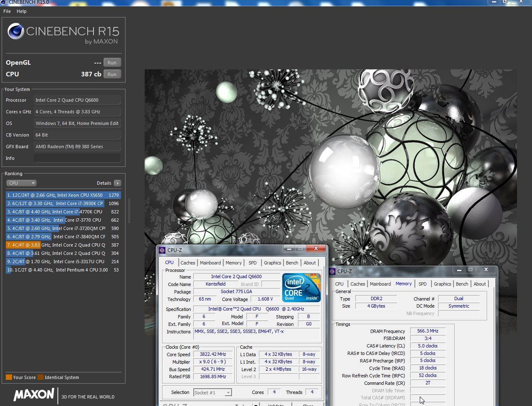
Task: Click the CAS# Latency value 5.0 clocks
Action: pyautogui.click(x=428, y=346)
